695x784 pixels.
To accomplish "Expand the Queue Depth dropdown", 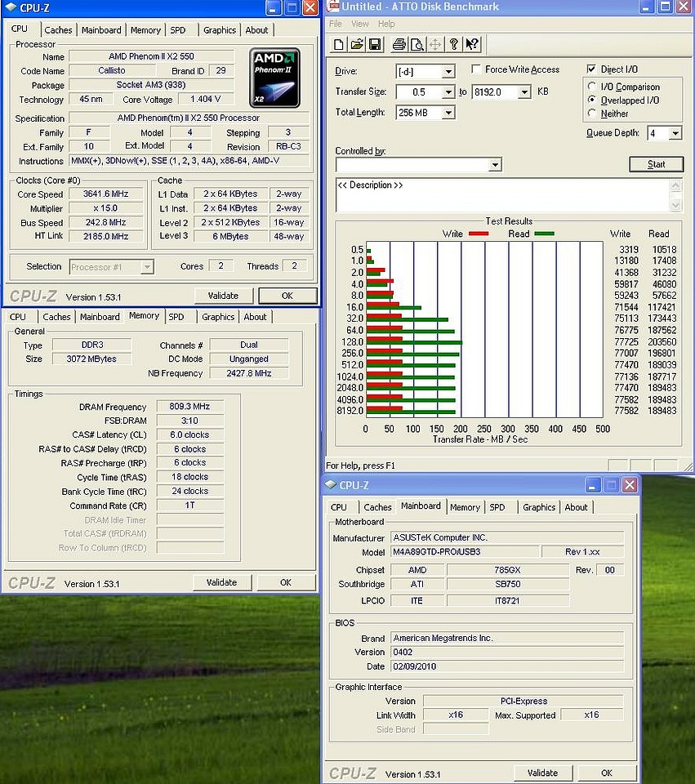I will 675,133.
